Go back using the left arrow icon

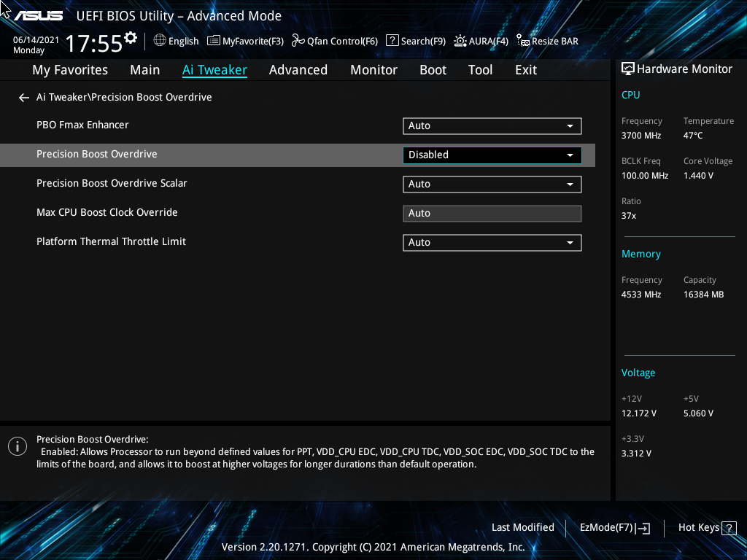coord(24,98)
